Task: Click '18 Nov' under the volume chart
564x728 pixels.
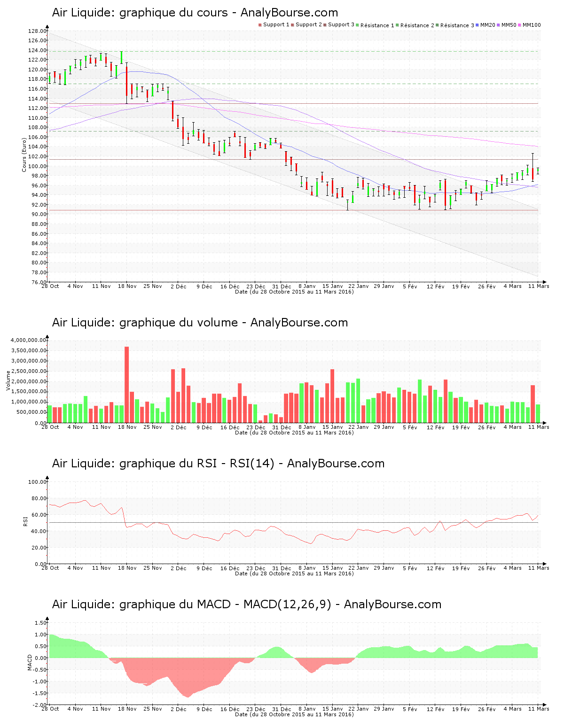Action: pyautogui.click(x=127, y=427)
